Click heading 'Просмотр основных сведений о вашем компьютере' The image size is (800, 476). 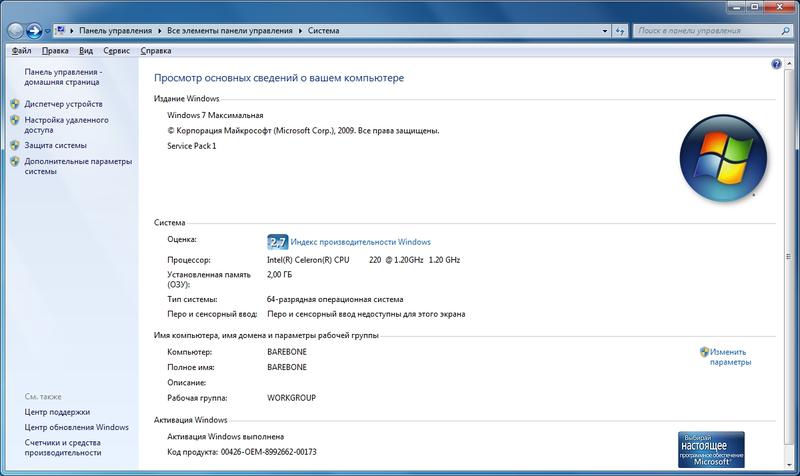tap(279, 78)
